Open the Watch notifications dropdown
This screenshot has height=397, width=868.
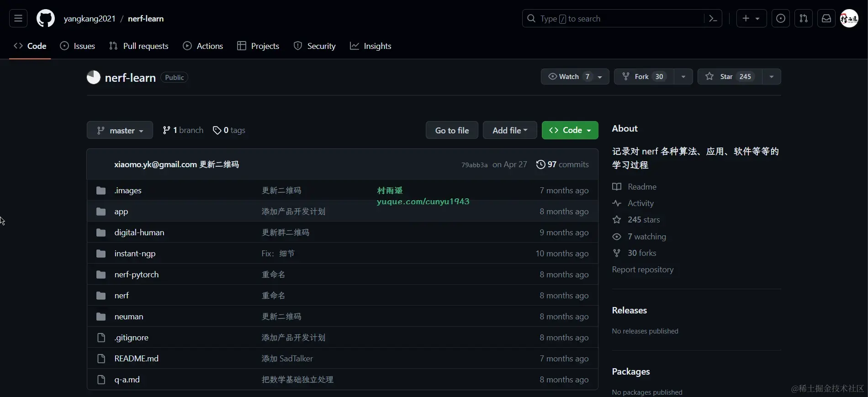575,77
